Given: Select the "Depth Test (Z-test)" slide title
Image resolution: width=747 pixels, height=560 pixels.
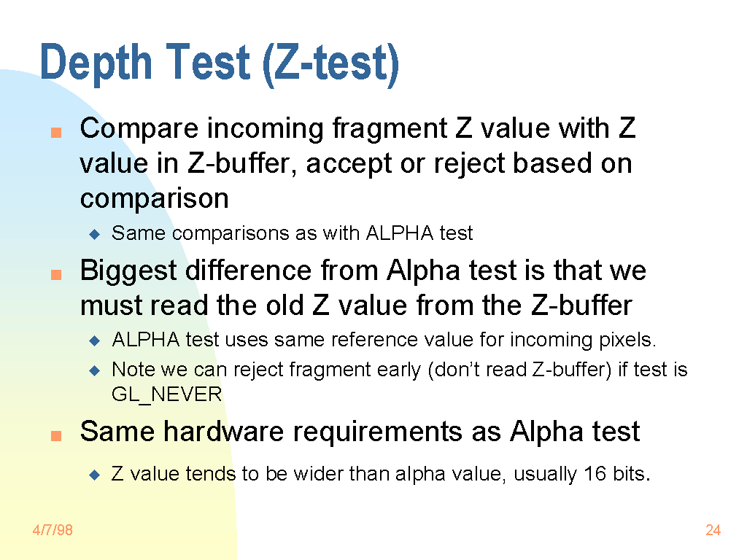Looking at the screenshot, I should [220, 63].
